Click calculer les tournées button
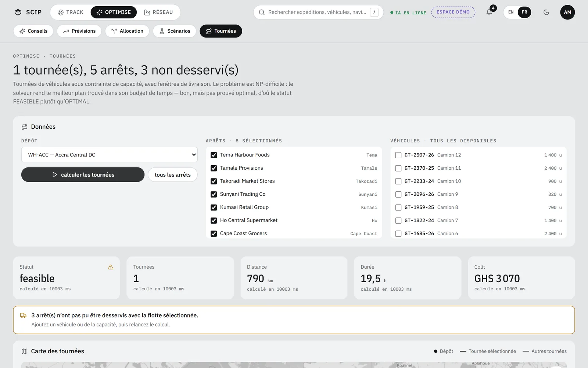 click(83, 175)
